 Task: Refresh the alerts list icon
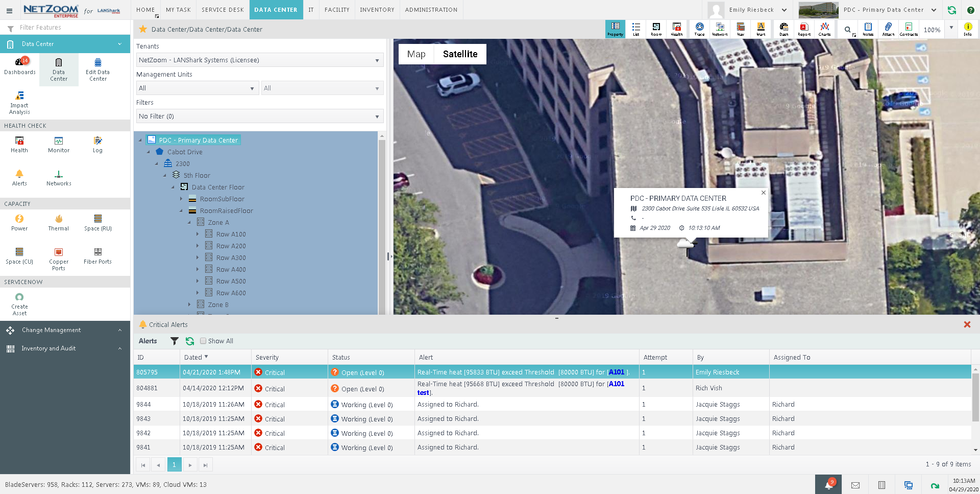pyautogui.click(x=190, y=341)
